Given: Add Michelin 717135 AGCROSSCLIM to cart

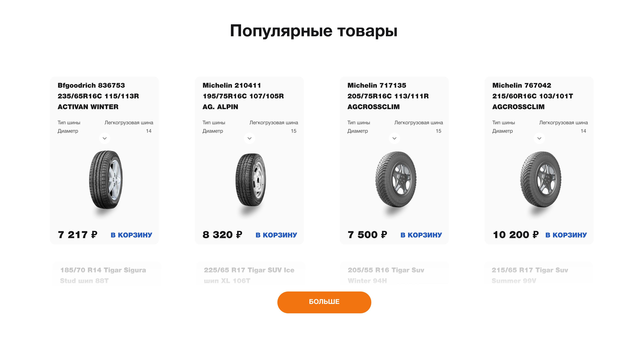Looking at the screenshot, I should (x=421, y=235).
